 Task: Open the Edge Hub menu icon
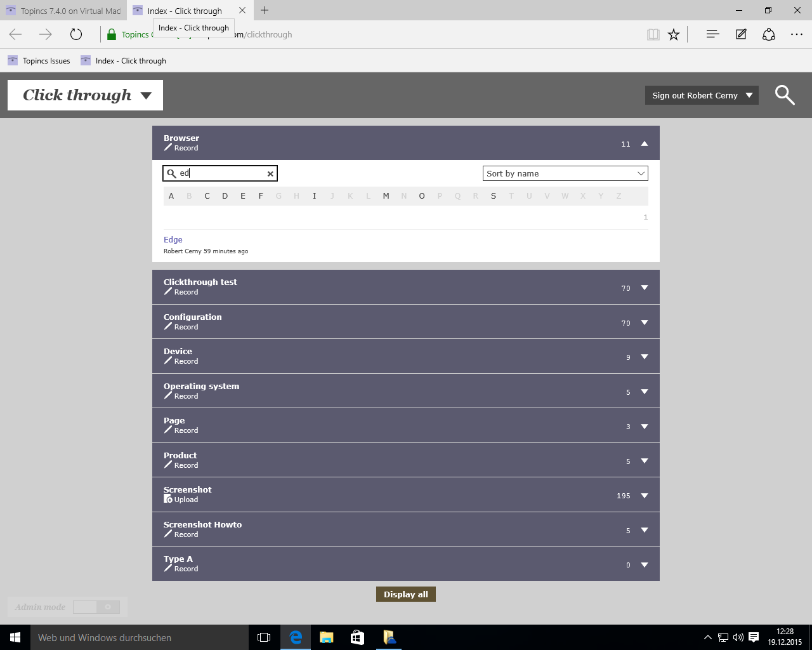[712, 34]
